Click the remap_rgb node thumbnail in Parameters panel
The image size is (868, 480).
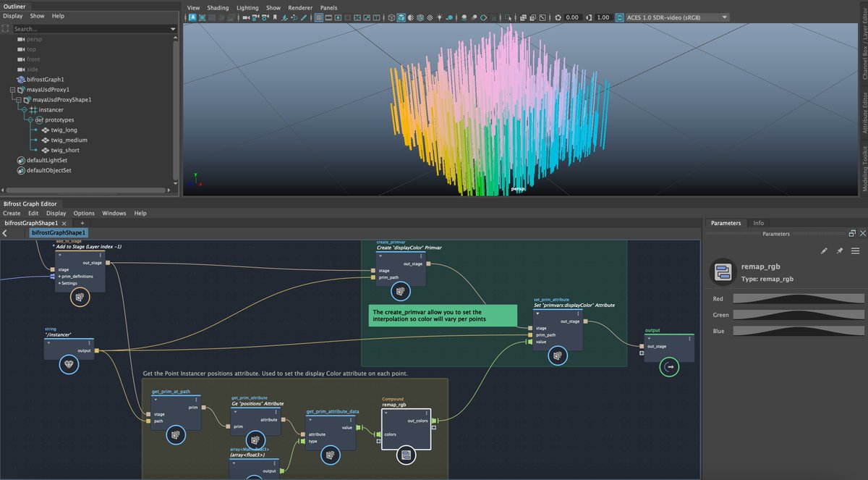pyautogui.click(x=721, y=271)
